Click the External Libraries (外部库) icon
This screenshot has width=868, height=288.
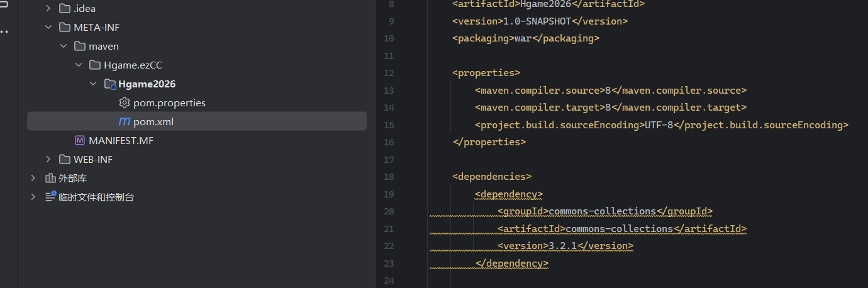click(x=50, y=178)
